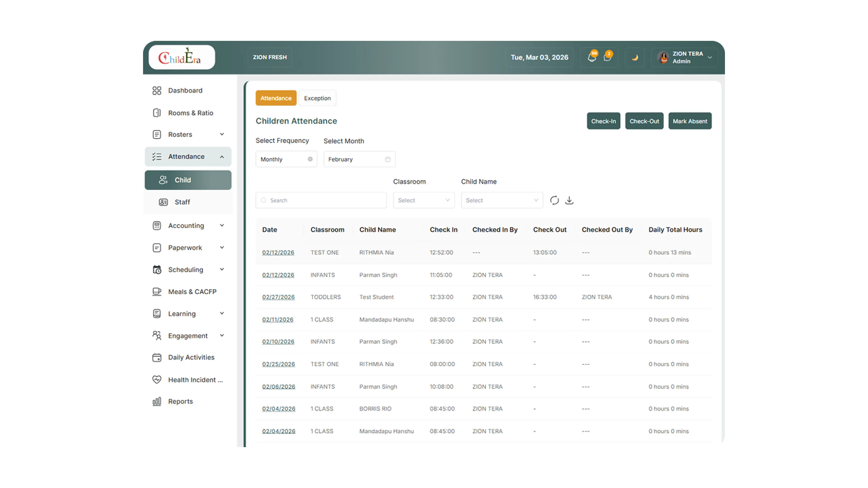This screenshot has height=488, width=868.
Task: Click the Test Student name cell
Action: (x=376, y=297)
